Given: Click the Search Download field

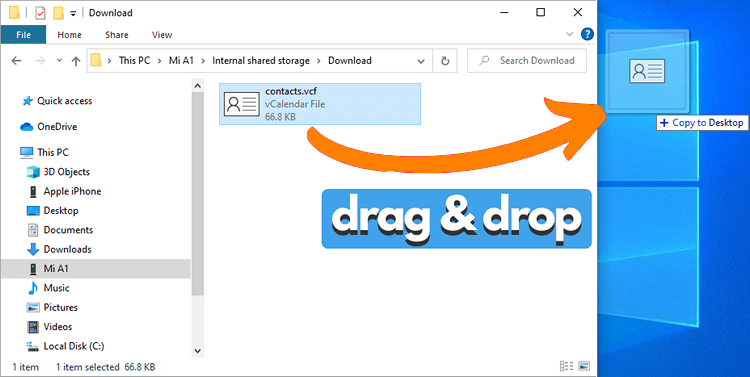Looking at the screenshot, I should (527, 61).
